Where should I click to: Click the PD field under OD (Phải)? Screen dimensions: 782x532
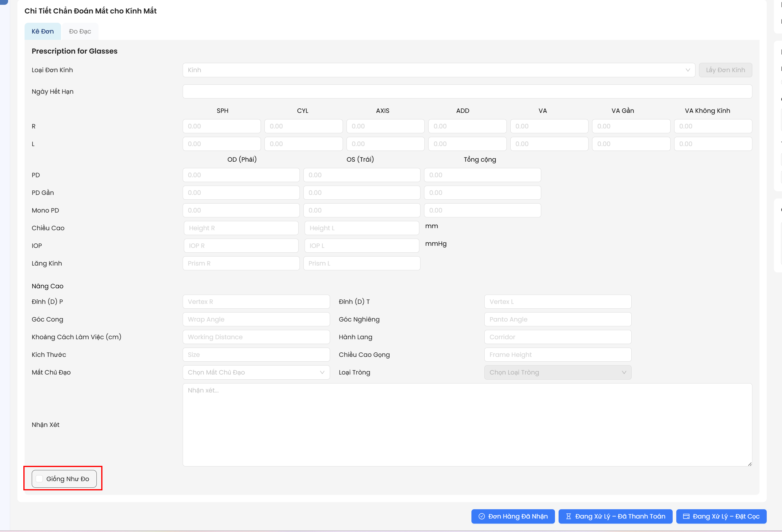[241, 175]
